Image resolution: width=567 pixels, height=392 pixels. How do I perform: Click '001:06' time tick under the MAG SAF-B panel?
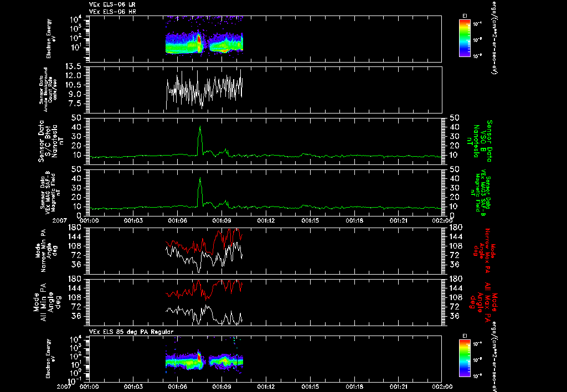(177, 220)
